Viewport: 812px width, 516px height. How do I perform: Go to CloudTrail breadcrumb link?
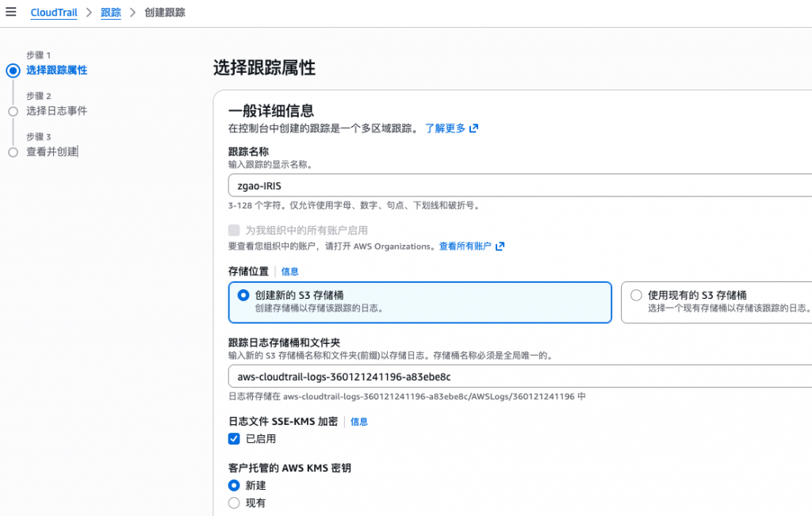pos(54,13)
